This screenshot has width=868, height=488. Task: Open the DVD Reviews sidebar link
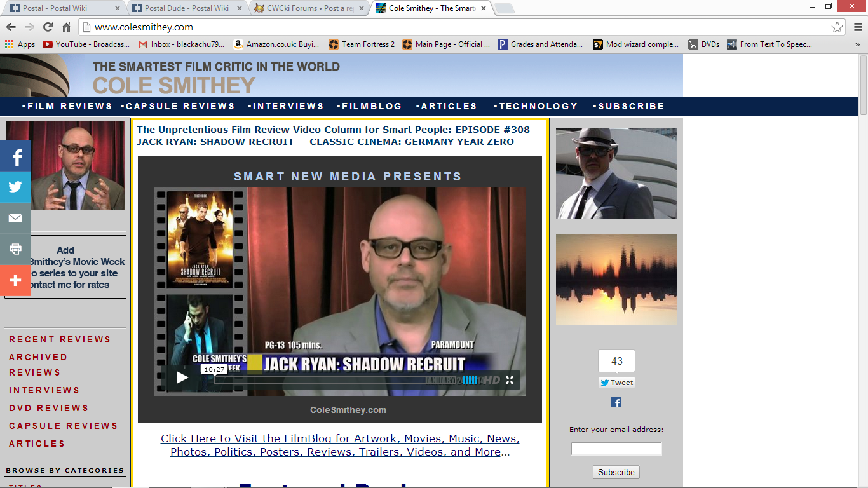49,408
